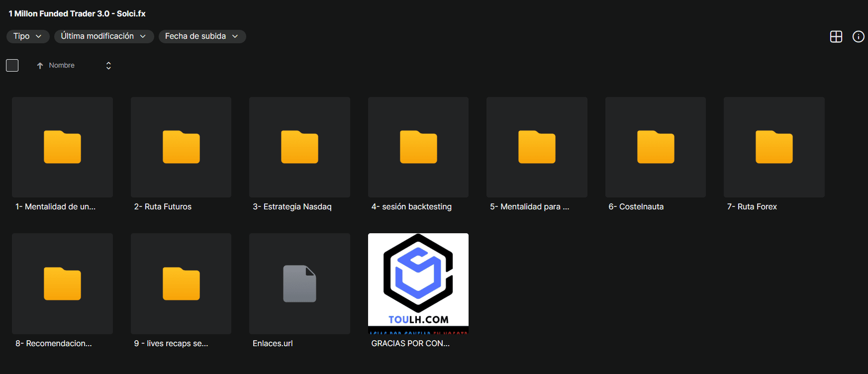Screen dimensions: 868x374
Task: Open the 4- sesión backtesting folder
Action: click(x=418, y=147)
